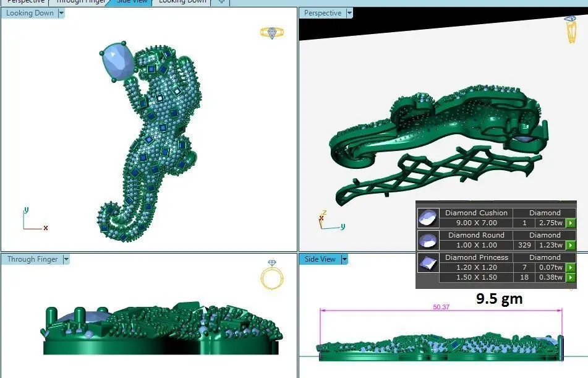Select the '9.00 X 7.00' size cell
Screen dimensions: 588x378
click(476, 223)
